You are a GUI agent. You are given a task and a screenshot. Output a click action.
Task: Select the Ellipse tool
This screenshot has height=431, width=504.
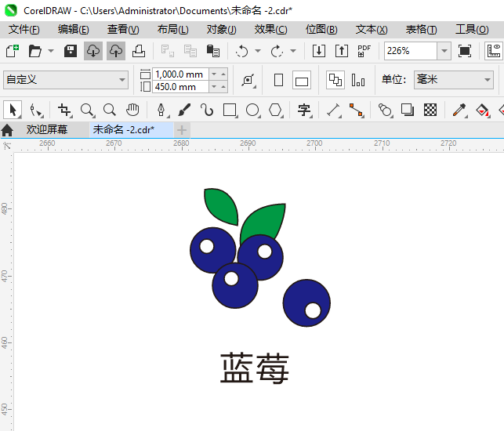pos(252,110)
